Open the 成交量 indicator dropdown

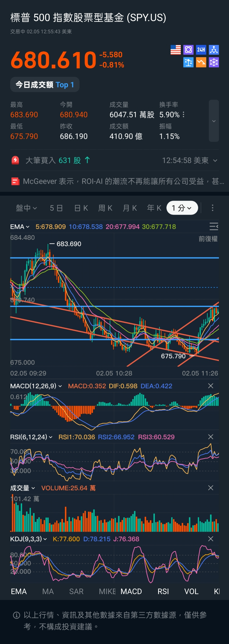(x=23, y=488)
